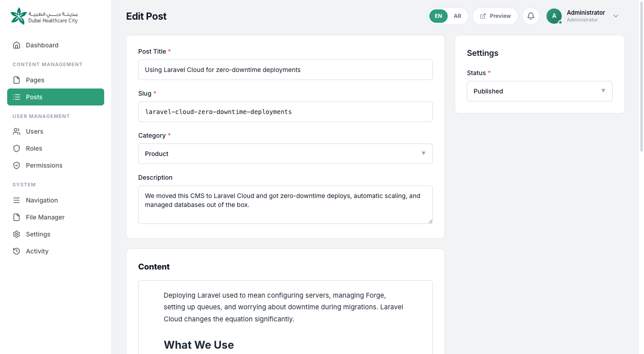This screenshot has height=354, width=644.
Task: Click the File Manager file icon
Action: pyautogui.click(x=17, y=217)
